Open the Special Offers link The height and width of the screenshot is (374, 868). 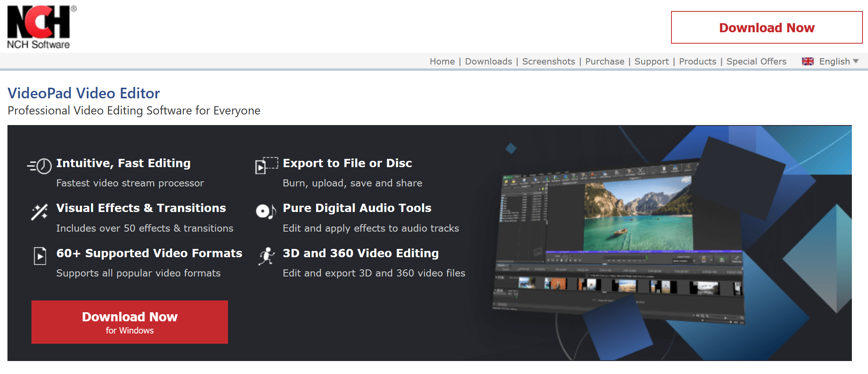(756, 61)
